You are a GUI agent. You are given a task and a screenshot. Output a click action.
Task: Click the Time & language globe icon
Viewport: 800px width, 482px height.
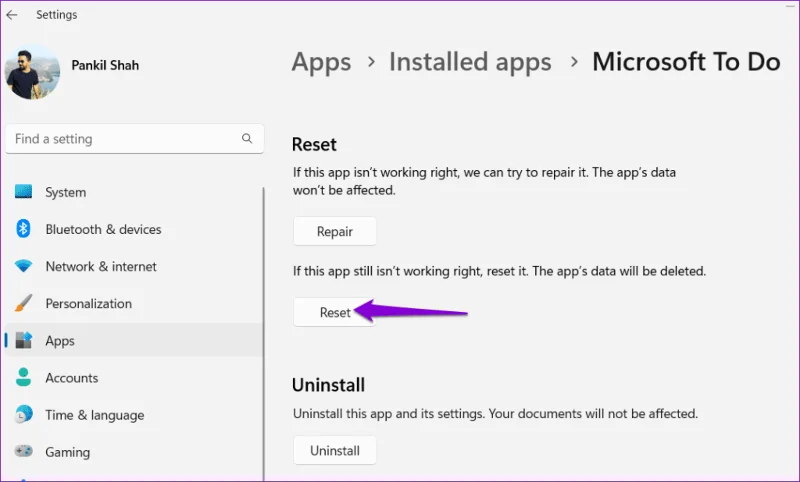(x=23, y=414)
